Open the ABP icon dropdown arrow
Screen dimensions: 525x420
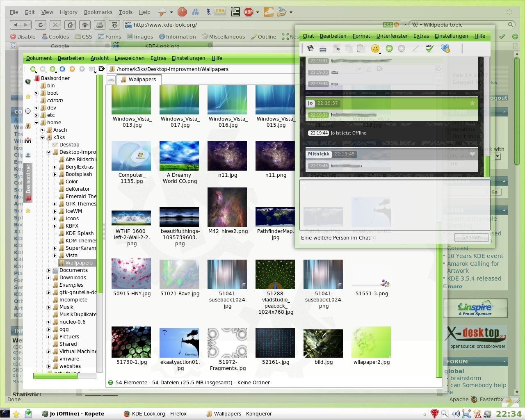258,12
